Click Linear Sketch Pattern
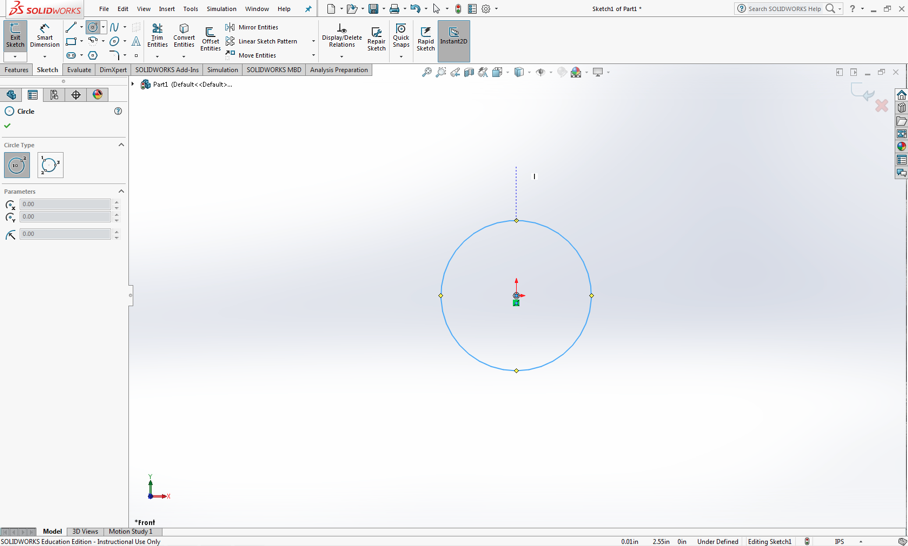Image resolution: width=908 pixels, height=546 pixels. 261,41
